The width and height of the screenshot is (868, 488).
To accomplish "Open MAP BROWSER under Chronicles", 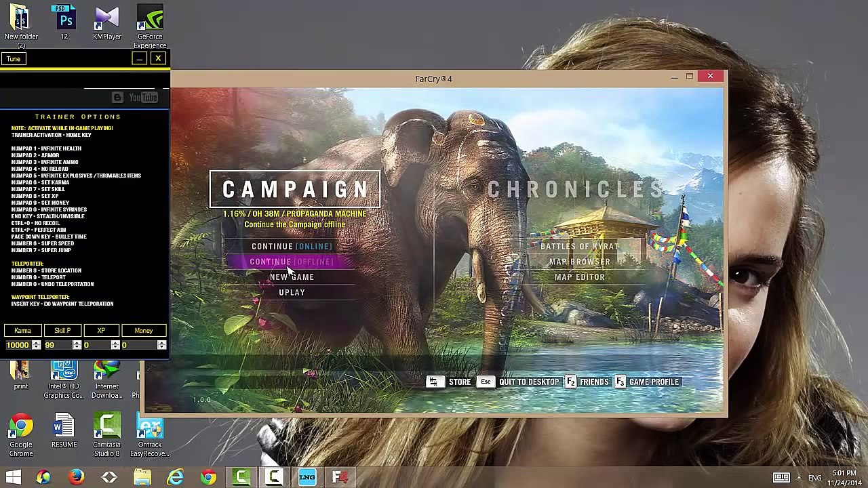I will 580,262.
